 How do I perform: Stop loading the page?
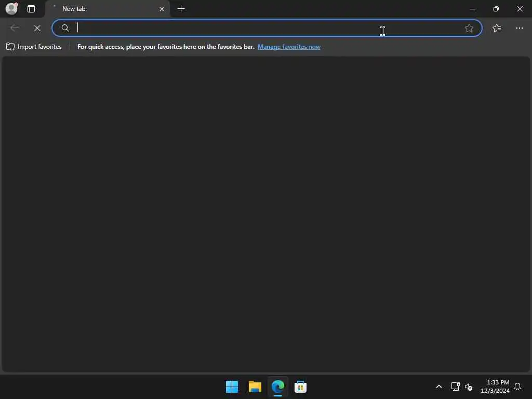pos(37,28)
